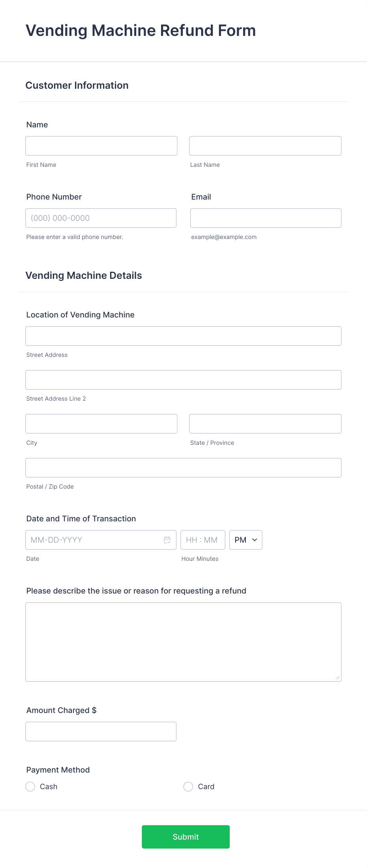
Task: Open the AM/PM dropdown
Action: pos(245,539)
